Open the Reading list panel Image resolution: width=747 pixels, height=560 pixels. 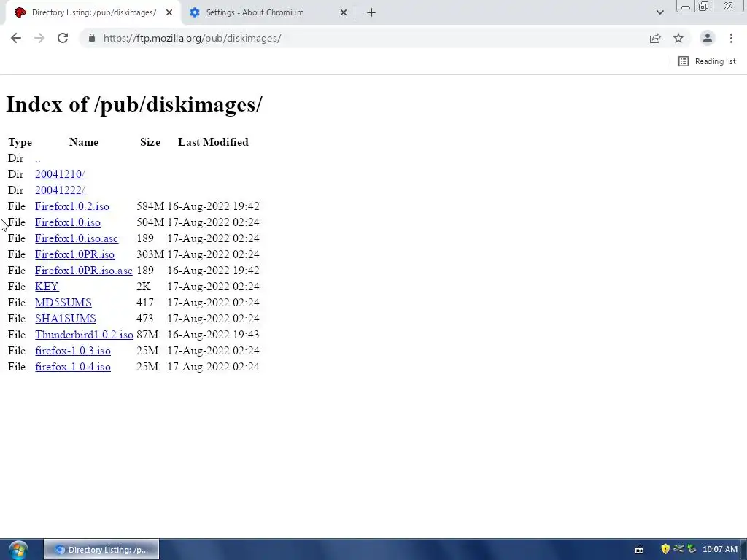[707, 61]
